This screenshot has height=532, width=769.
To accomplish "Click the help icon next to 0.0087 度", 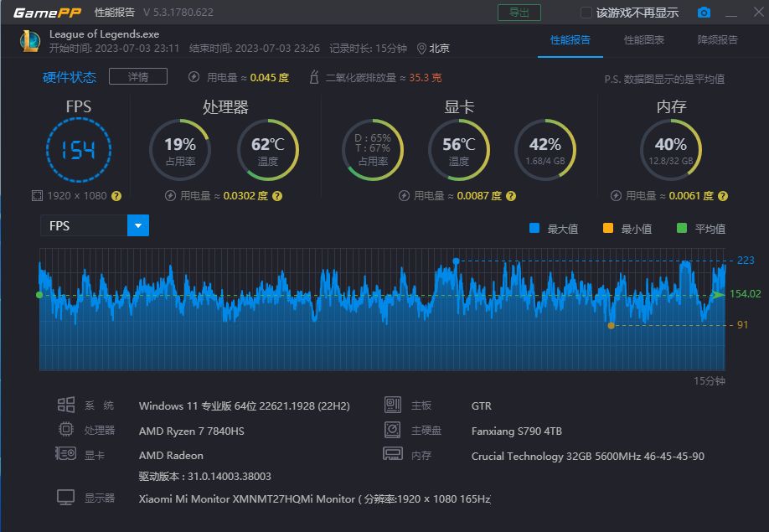I will (x=509, y=196).
